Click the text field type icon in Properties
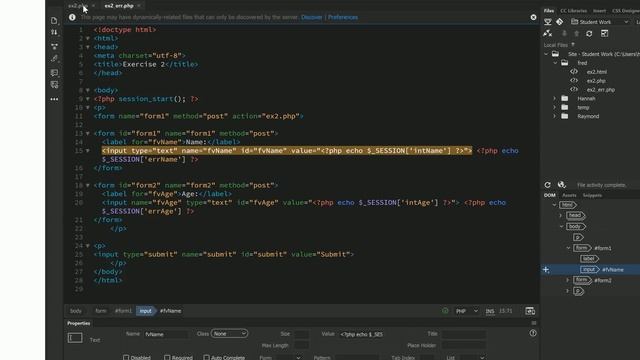The width and height of the screenshot is (640, 360). 75,338
